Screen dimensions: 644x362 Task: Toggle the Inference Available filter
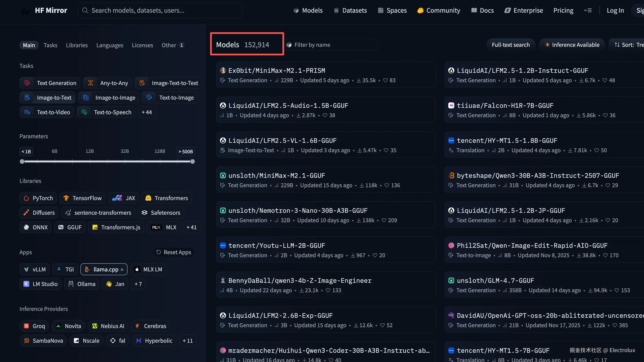pos(572,45)
